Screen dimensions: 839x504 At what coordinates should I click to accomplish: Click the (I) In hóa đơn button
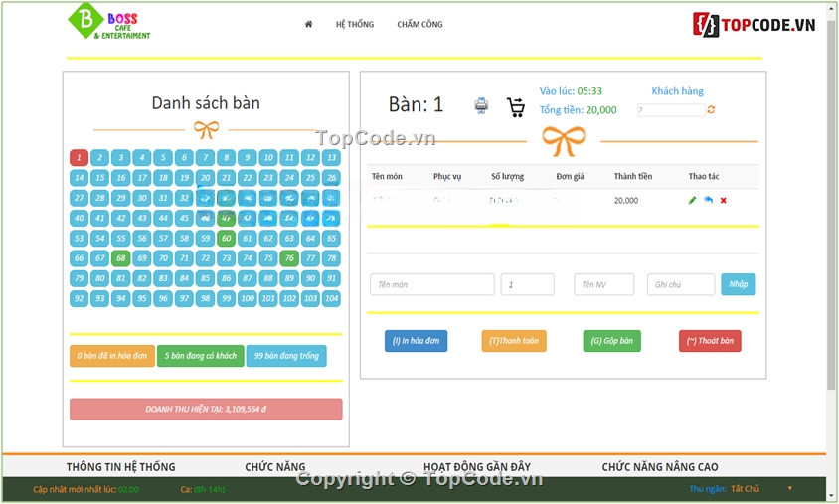coord(416,341)
